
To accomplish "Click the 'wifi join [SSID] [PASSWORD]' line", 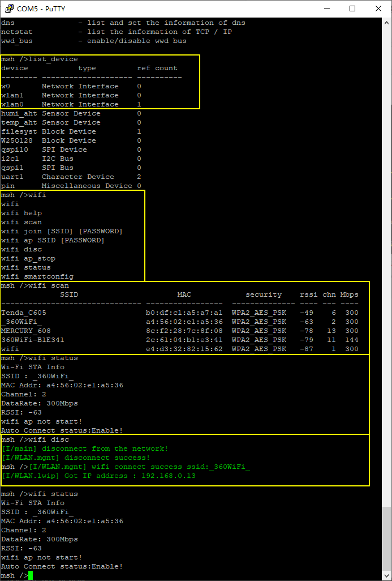I will point(62,231).
